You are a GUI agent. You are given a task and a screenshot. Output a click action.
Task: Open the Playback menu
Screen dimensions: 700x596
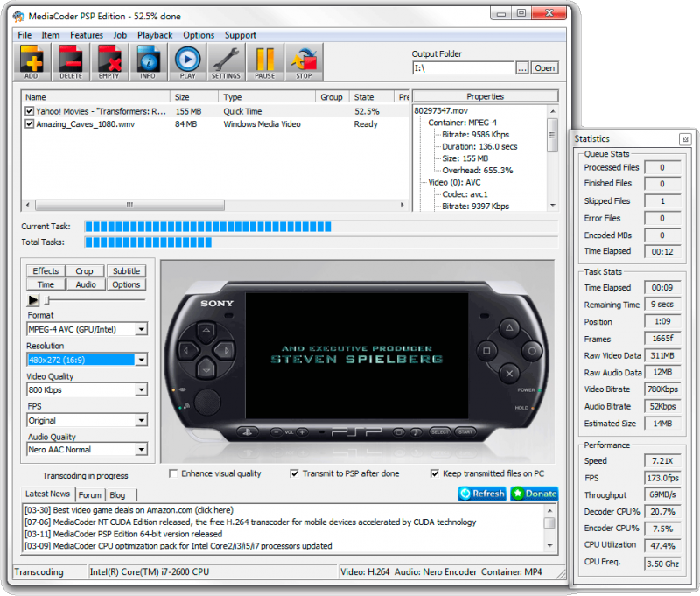coord(155,35)
